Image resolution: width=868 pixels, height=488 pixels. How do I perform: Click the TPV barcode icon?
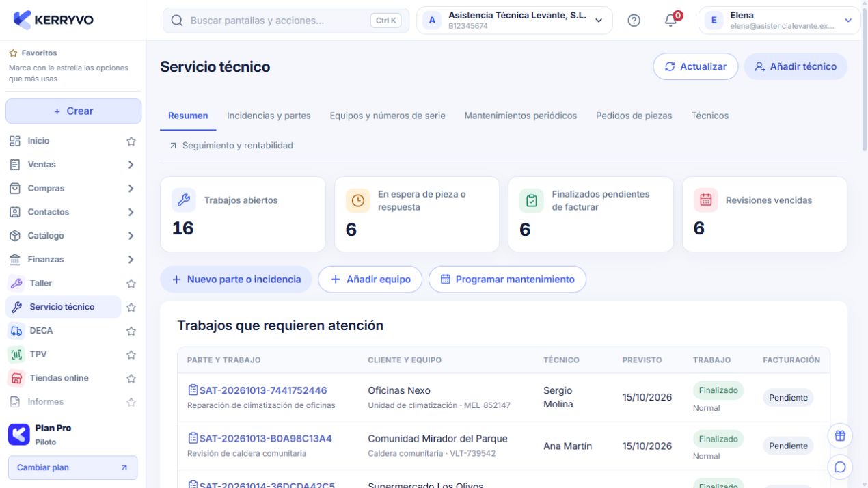(x=16, y=354)
